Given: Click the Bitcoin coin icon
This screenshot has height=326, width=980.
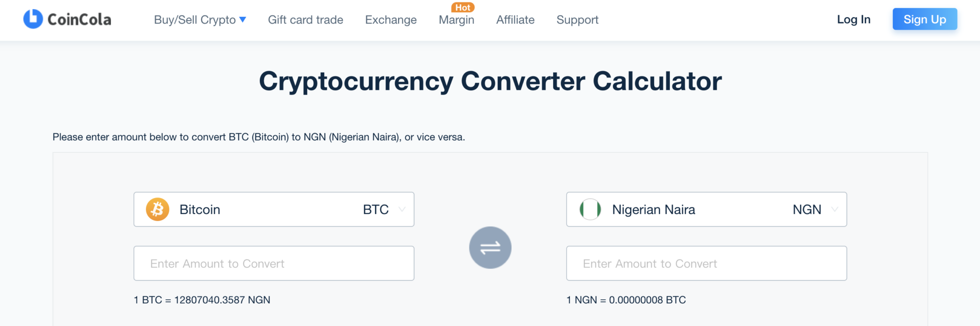Looking at the screenshot, I should coord(157,209).
